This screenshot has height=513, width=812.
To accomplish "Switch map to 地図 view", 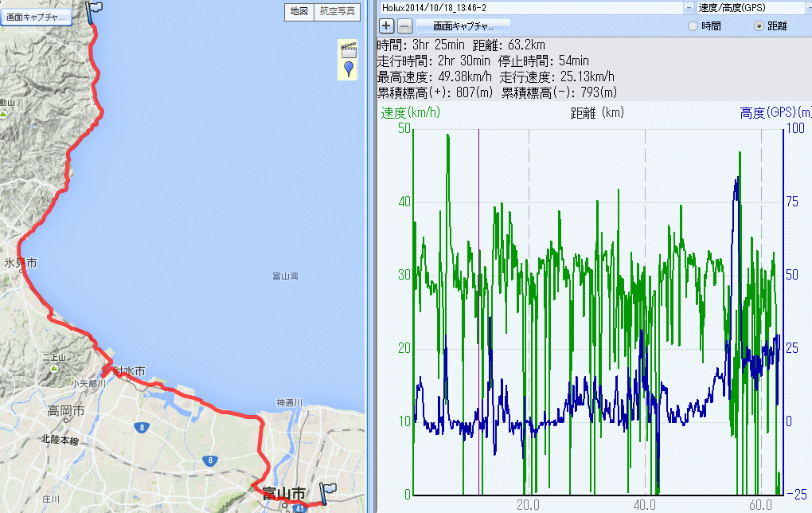I will click(299, 11).
